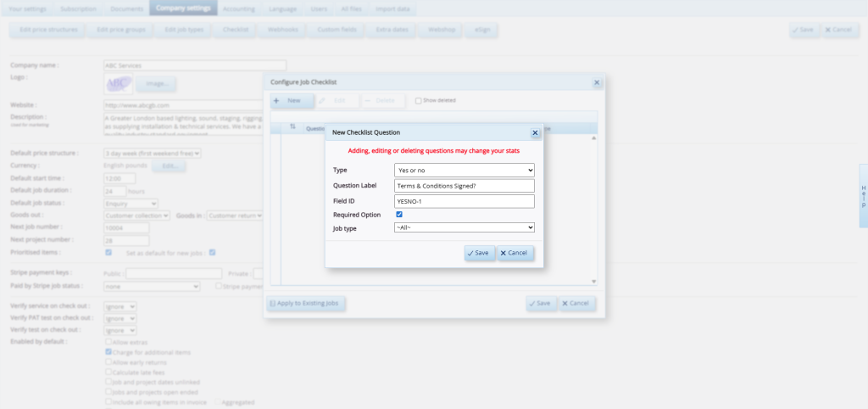868x409 pixels.
Task: Close the New Checklist Question dialog
Action: coord(535,133)
